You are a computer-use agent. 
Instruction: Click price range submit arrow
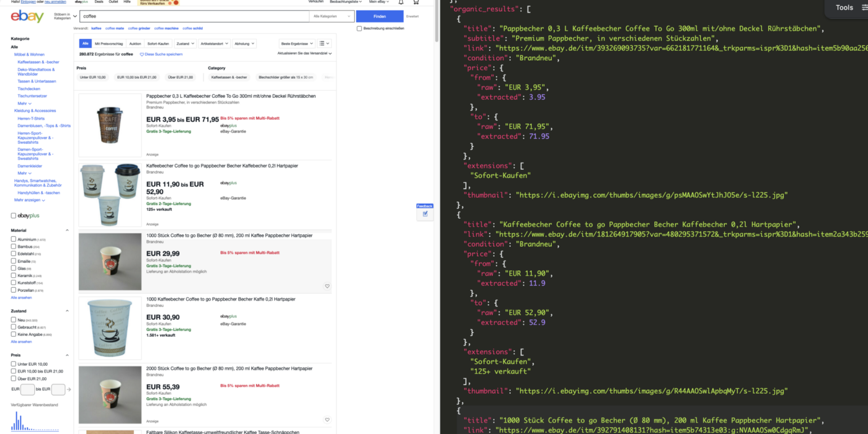69,389
